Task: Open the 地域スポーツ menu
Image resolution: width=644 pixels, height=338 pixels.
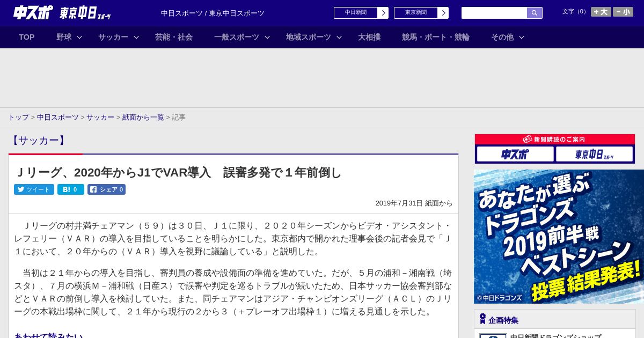Action: point(309,37)
